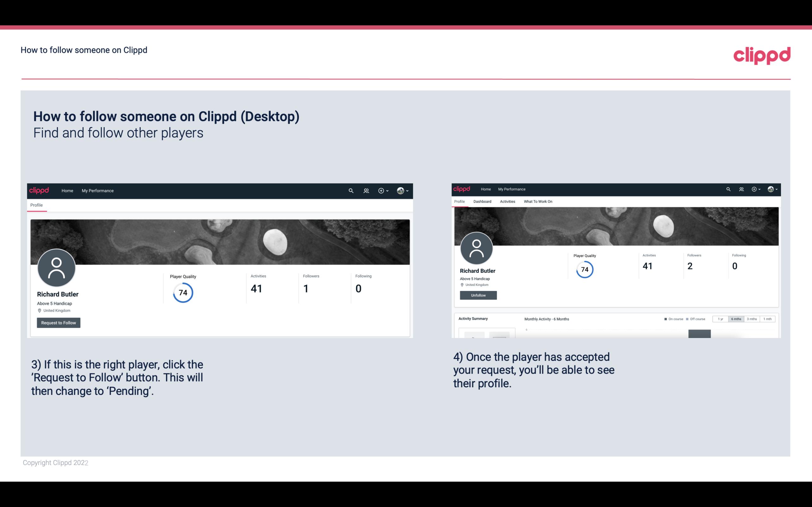
Task: Expand the 1 year activity view option
Action: point(720,319)
